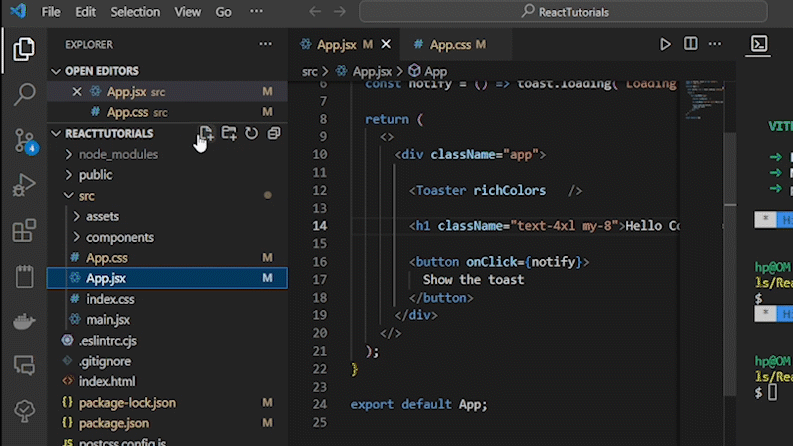The image size is (793, 446).
Task: Open Source Control view with badge
Action: 24,141
